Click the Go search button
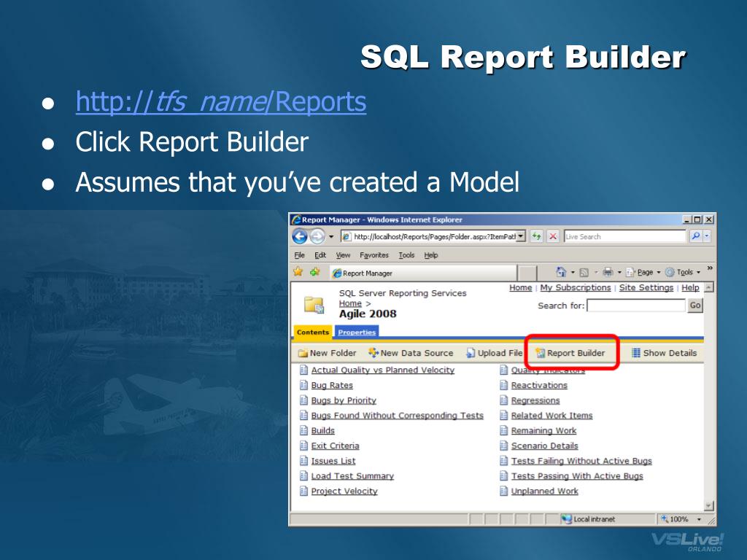 tap(695, 306)
